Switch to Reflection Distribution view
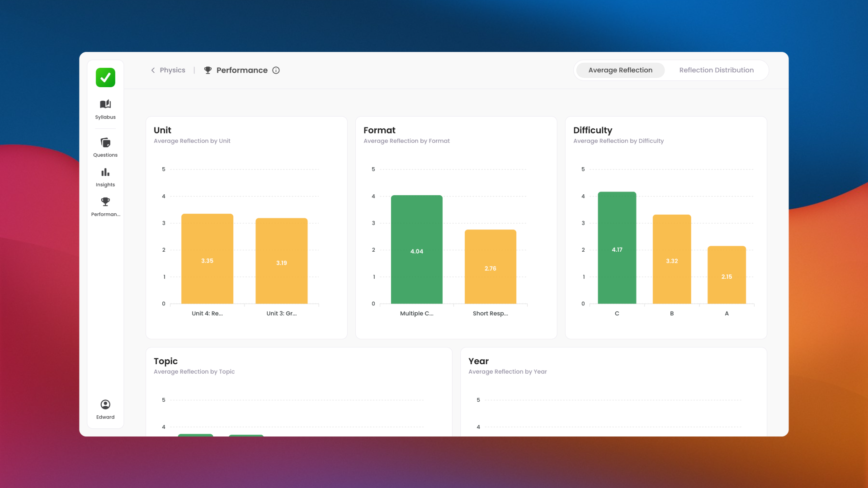Viewport: 868px width, 488px height. coord(716,70)
